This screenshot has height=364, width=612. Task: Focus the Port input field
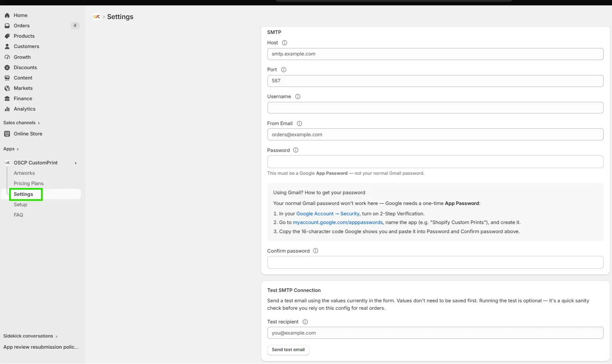(x=435, y=81)
